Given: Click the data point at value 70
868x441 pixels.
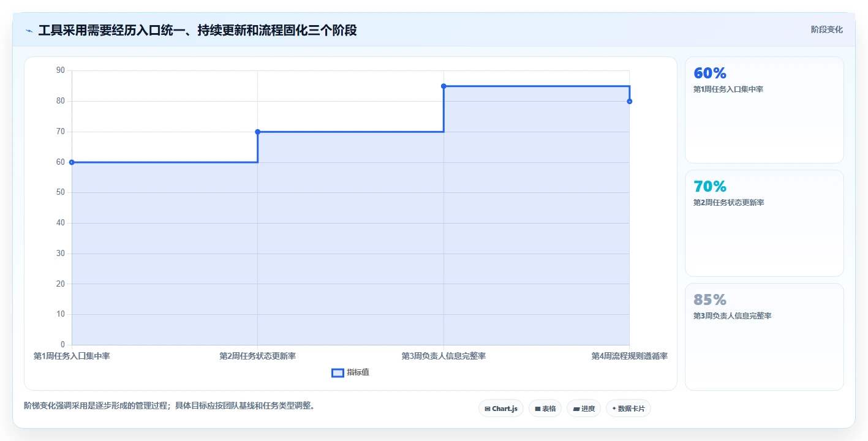Looking at the screenshot, I should tap(257, 132).
